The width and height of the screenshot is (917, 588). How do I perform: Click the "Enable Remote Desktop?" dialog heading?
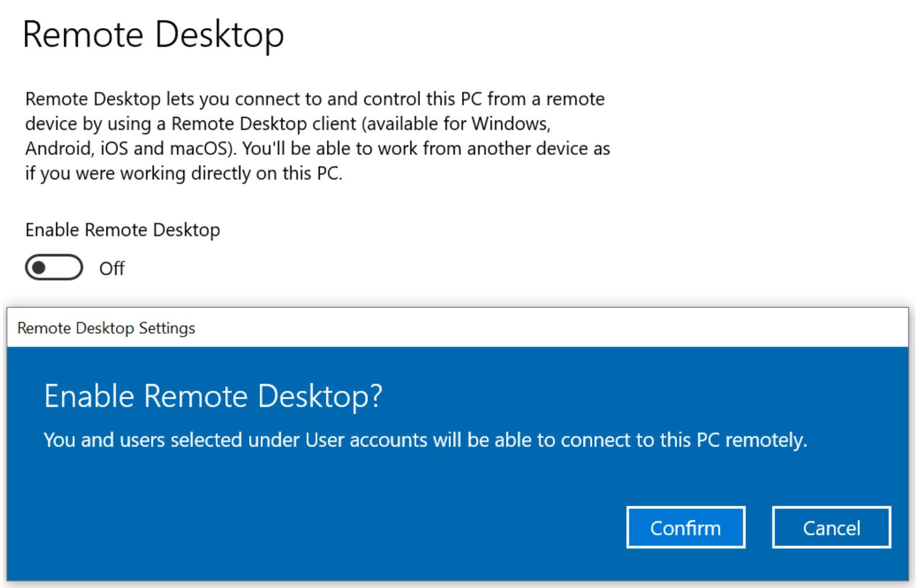[213, 396]
